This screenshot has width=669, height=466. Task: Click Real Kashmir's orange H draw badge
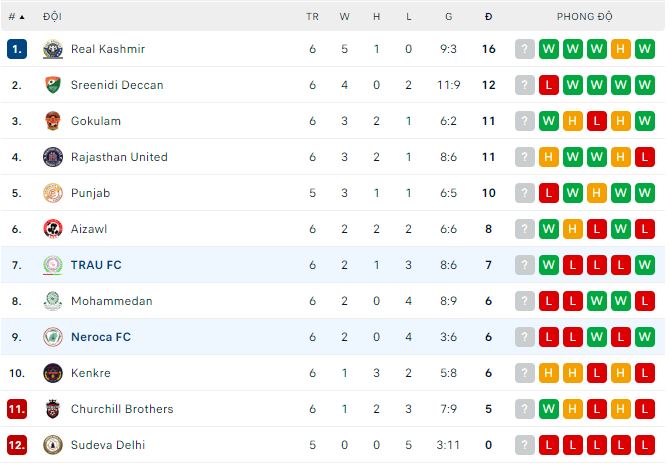(621, 49)
